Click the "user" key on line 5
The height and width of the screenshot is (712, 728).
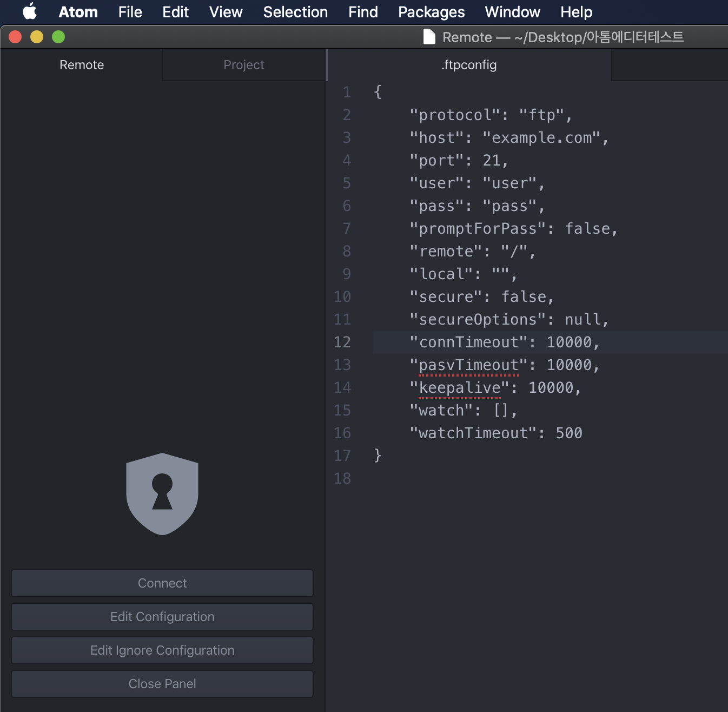coord(437,183)
